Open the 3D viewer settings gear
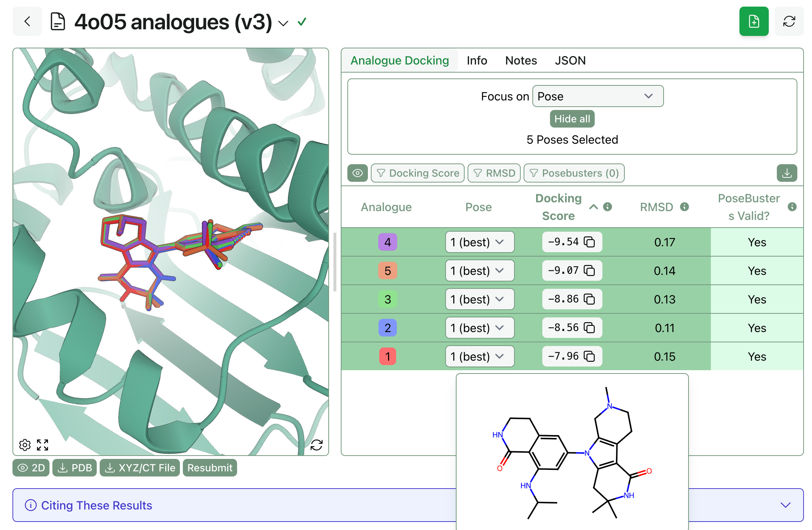 coord(25,445)
